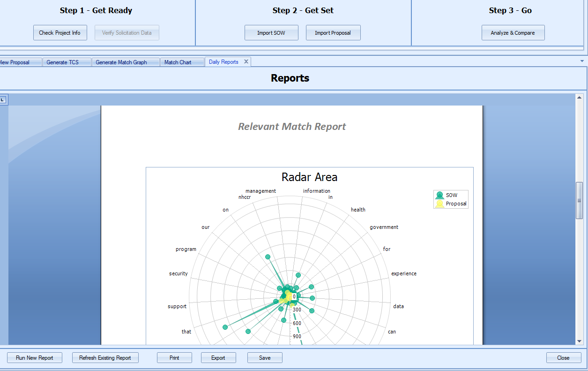This screenshot has height=371, width=588.
Task: Click the scrollbar up arrow icon
Action: click(x=578, y=96)
